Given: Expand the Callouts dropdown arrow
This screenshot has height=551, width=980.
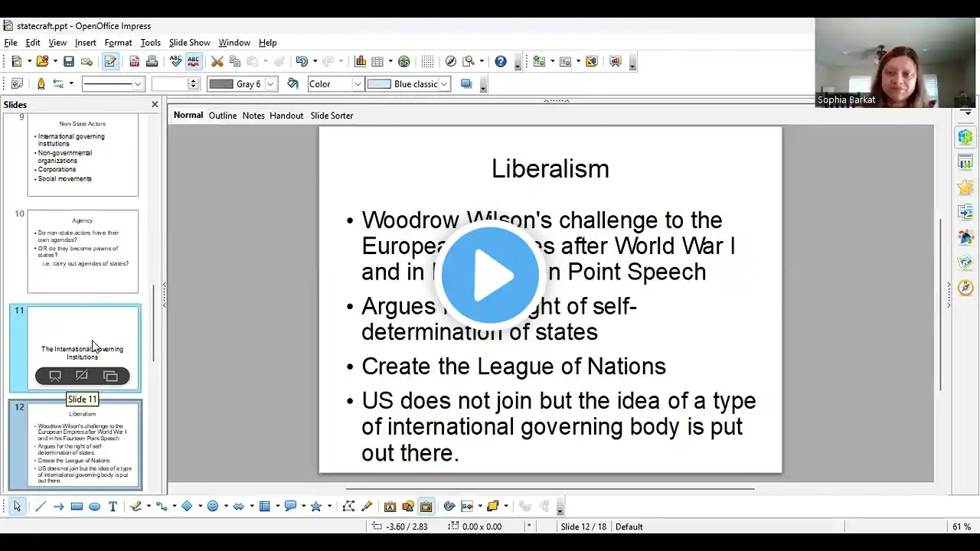Looking at the screenshot, I should (302, 506).
